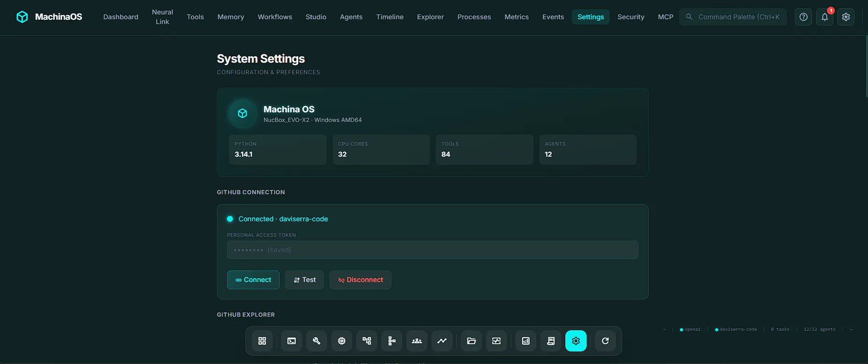Click the red Disconnect button
This screenshot has width=868, height=364.
[361, 280]
